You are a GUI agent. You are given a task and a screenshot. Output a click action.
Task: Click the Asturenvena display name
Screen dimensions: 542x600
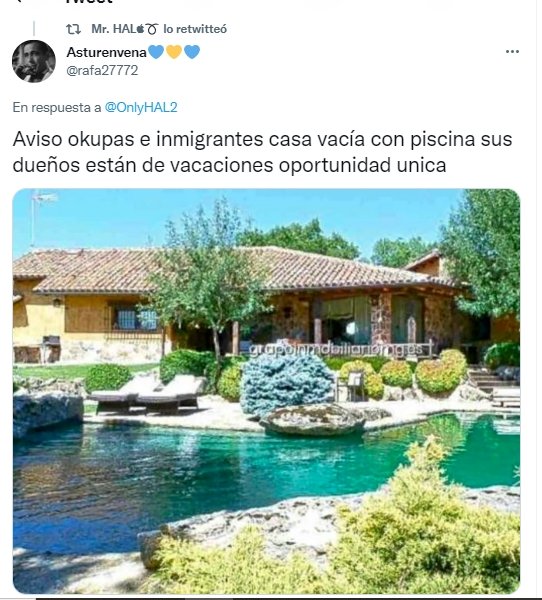point(106,52)
